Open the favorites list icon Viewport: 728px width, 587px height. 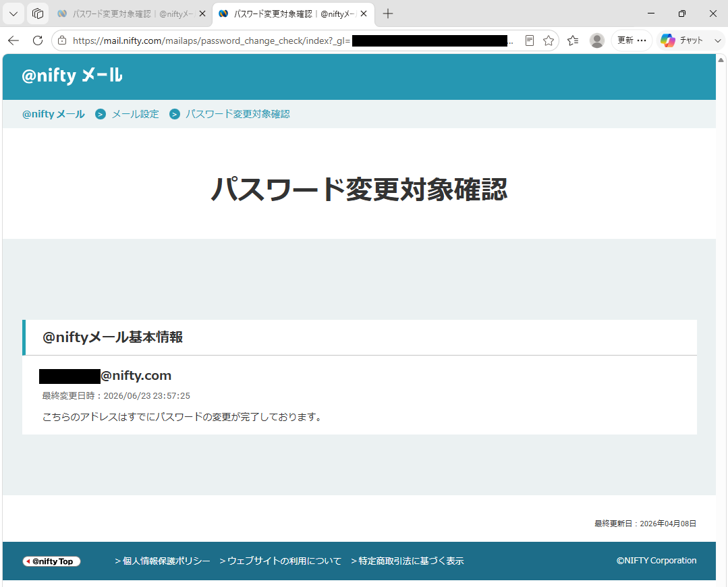[x=573, y=40]
